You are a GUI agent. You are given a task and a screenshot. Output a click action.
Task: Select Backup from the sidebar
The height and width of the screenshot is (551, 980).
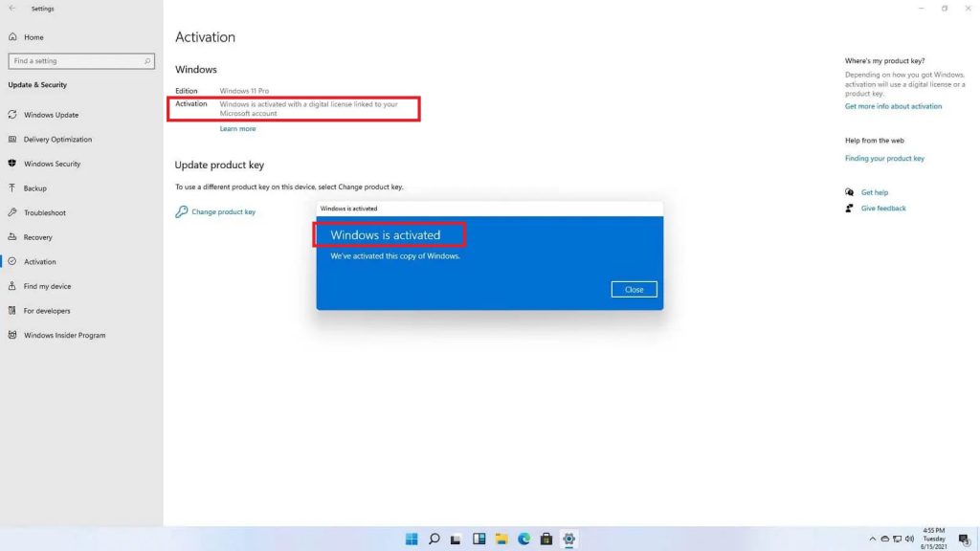pos(35,188)
